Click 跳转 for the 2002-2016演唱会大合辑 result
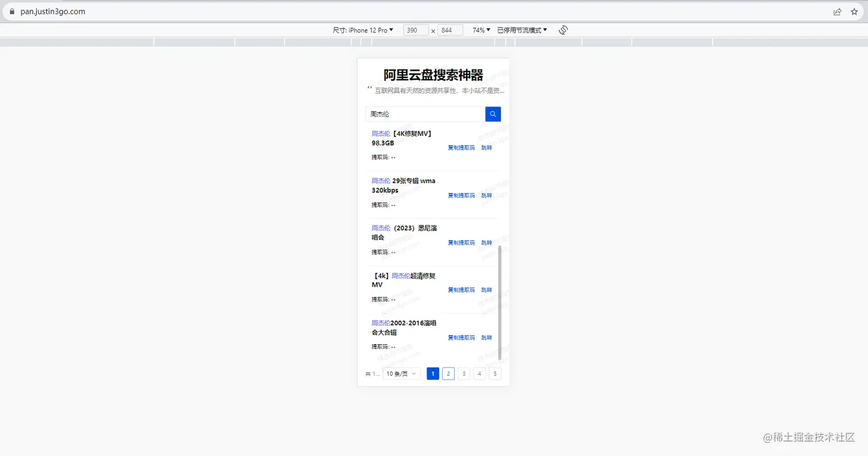868x456 pixels. [486, 338]
